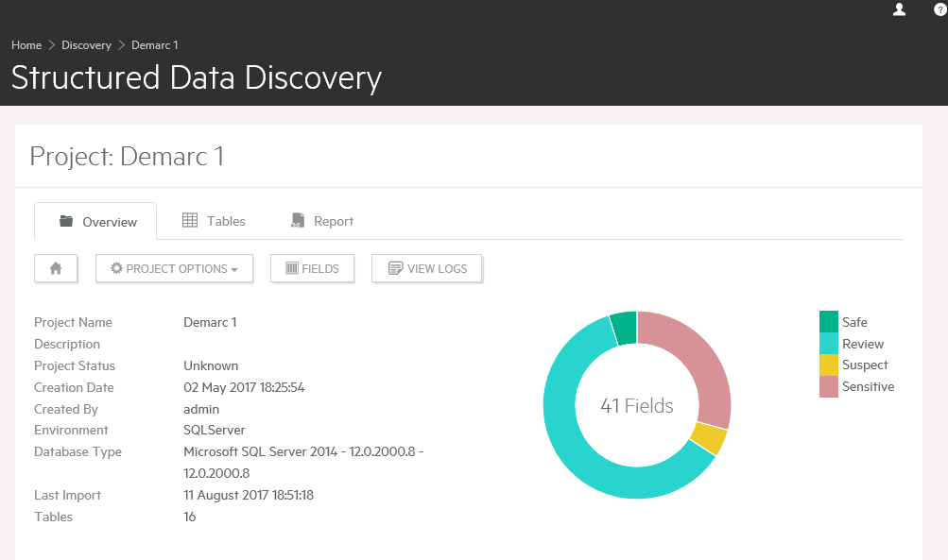
Task: Click the gear icon in Project Options
Action: (117, 268)
